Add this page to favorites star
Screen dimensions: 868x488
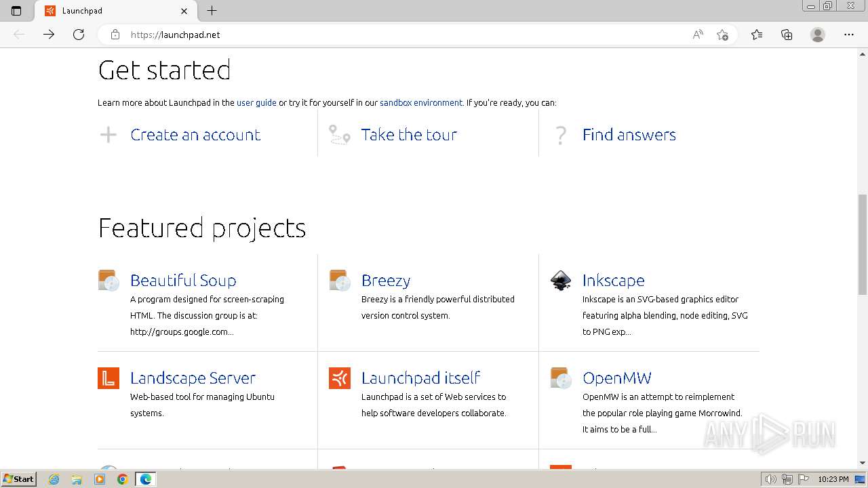click(723, 35)
